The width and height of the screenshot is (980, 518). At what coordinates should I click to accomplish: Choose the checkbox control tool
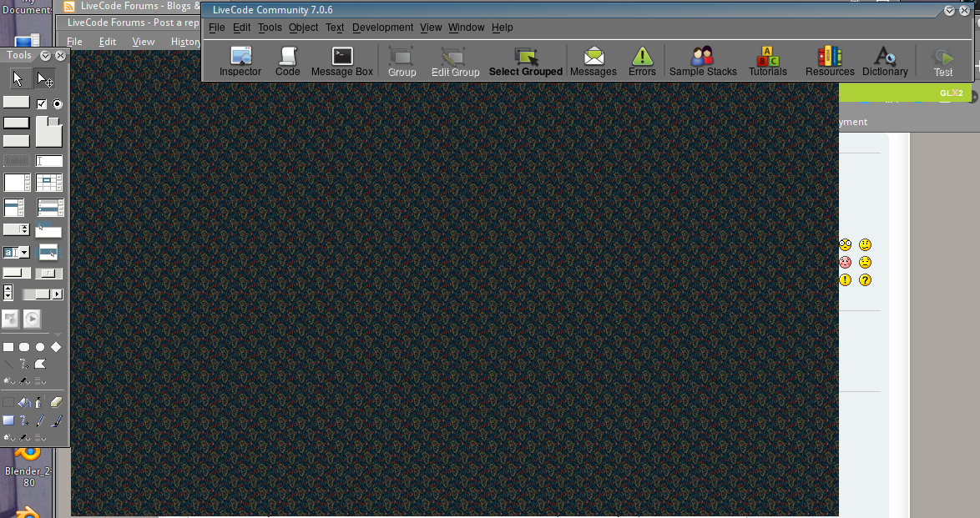pyautogui.click(x=42, y=103)
